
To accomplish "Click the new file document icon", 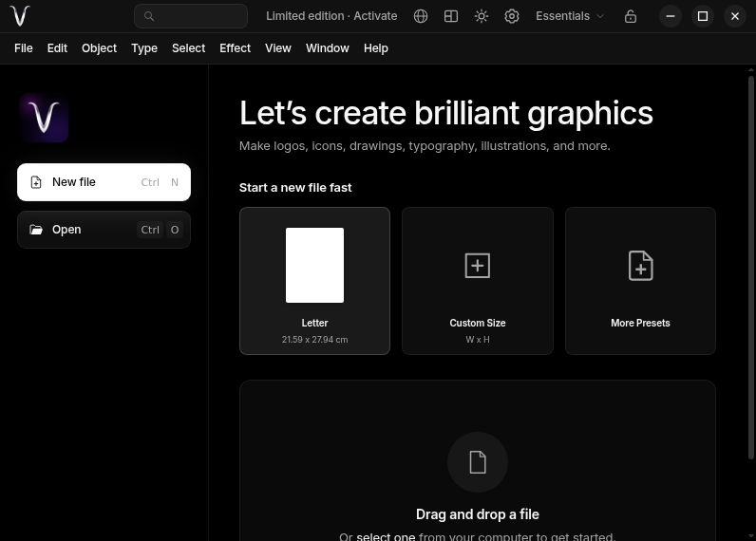I will click(36, 182).
